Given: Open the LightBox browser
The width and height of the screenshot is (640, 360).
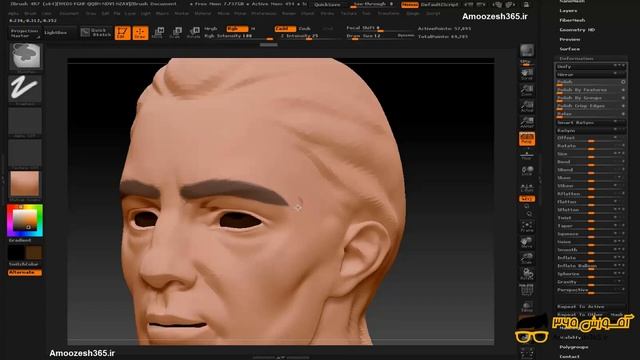Looking at the screenshot, I should pos(59,33).
